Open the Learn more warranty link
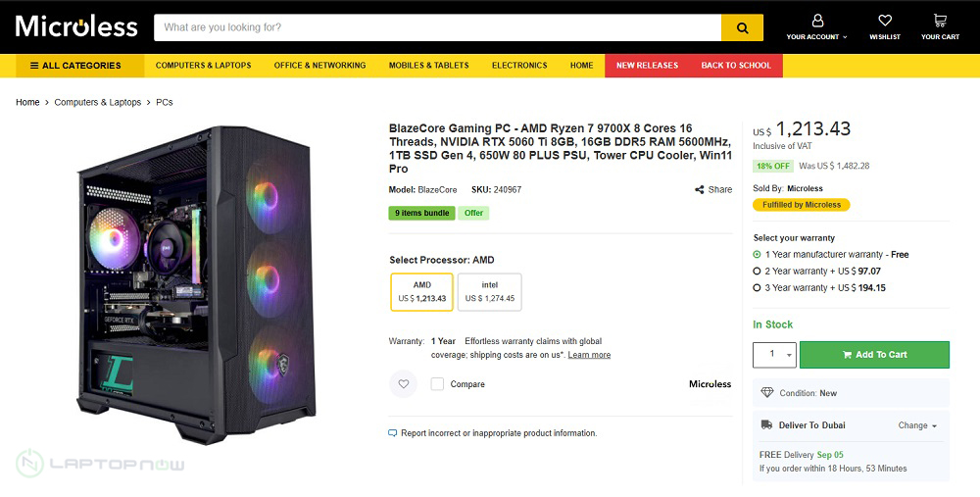Image resolution: width=980 pixels, height=497 pixels. tap(589, 355)
